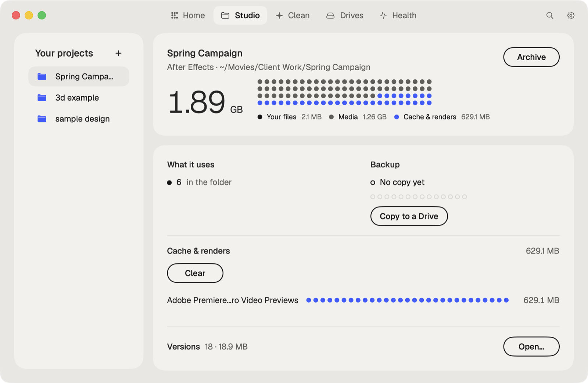Select Spring Campa… project in sidebar
The image size is (588, 383).
click(79, 76)
